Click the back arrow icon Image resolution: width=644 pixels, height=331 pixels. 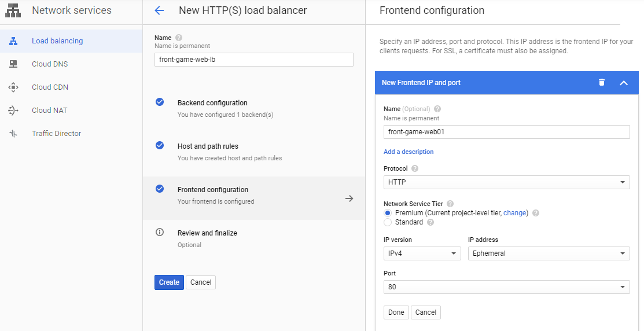click(160, 10)
